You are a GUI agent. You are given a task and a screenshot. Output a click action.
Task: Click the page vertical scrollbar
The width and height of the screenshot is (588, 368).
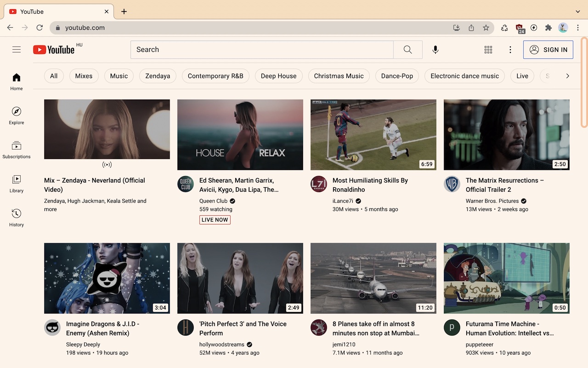tap(584, 83)
